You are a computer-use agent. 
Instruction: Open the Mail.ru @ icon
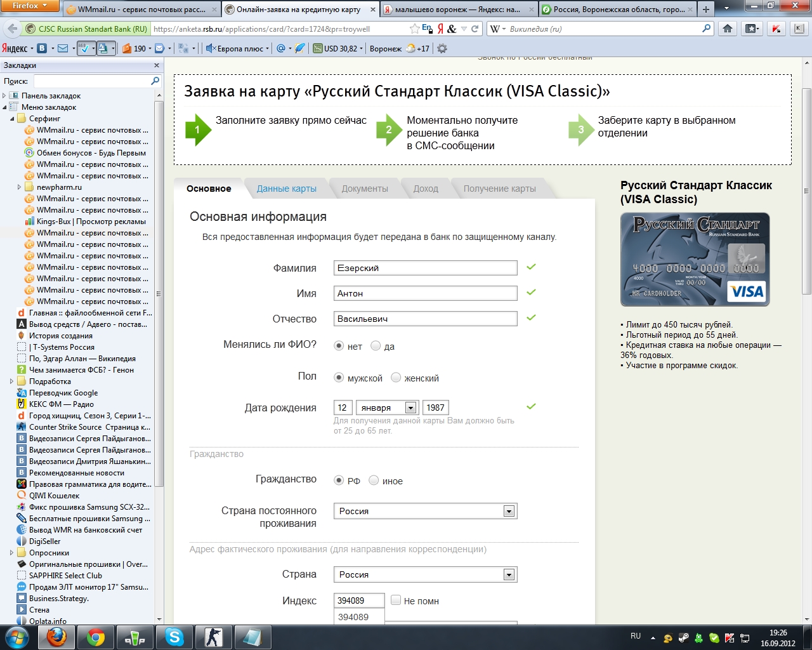pos(281,48)
